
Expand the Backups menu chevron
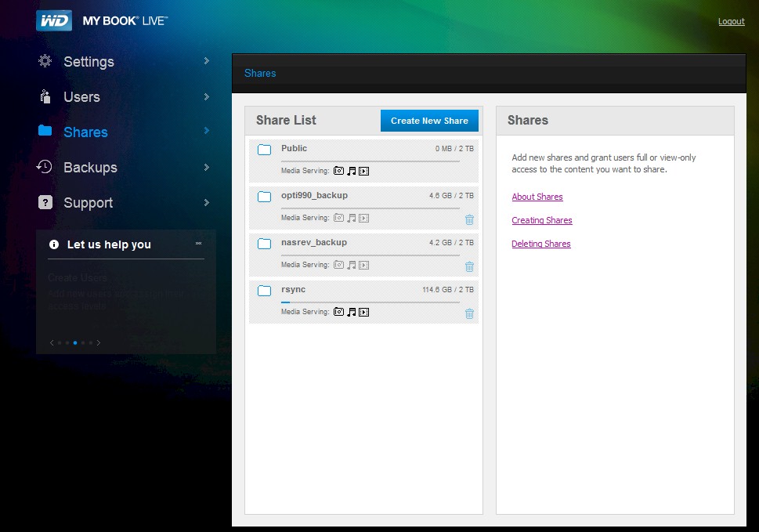(207, 167)
